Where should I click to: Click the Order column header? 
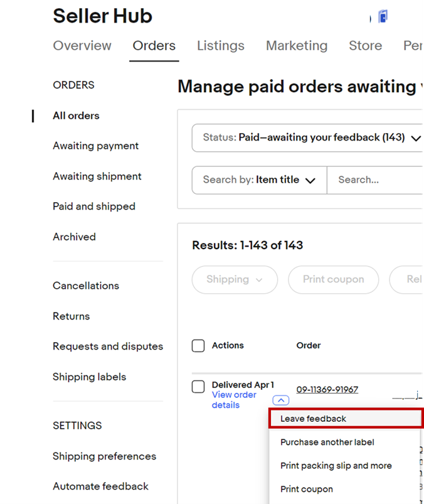[x=309, y=346]
